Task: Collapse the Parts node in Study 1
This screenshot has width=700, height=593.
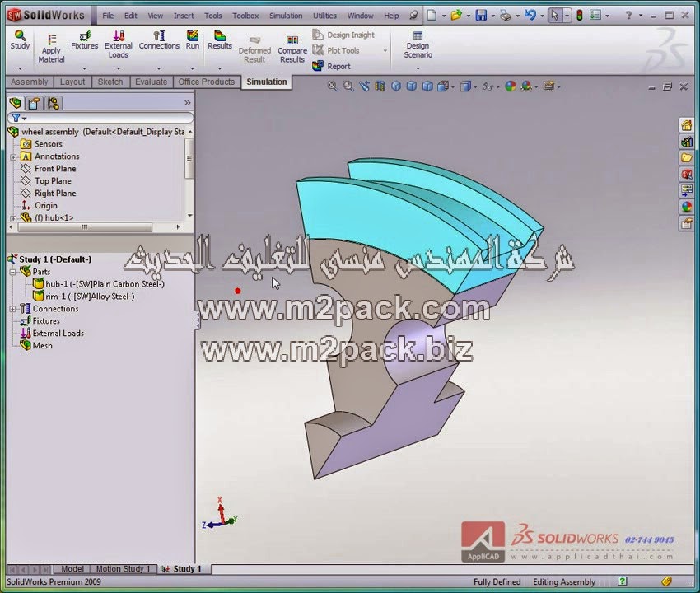Action: tap(12, 272)
